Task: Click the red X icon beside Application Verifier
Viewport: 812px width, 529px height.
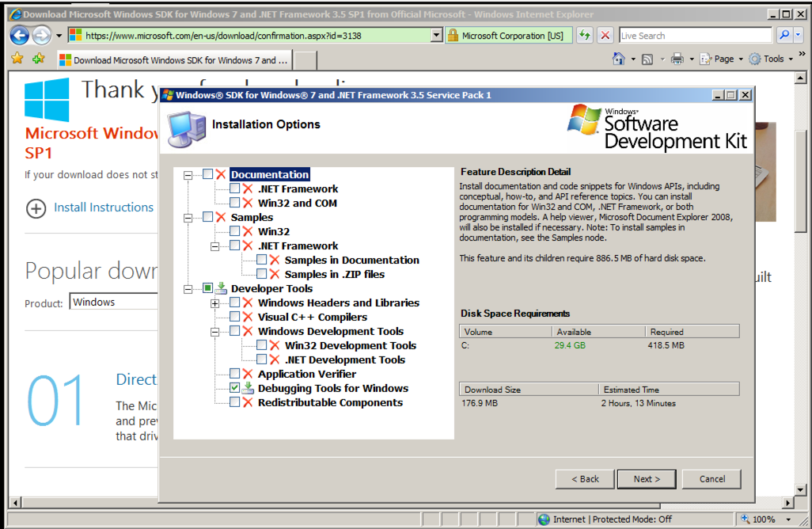Action: tap(248, 374)
